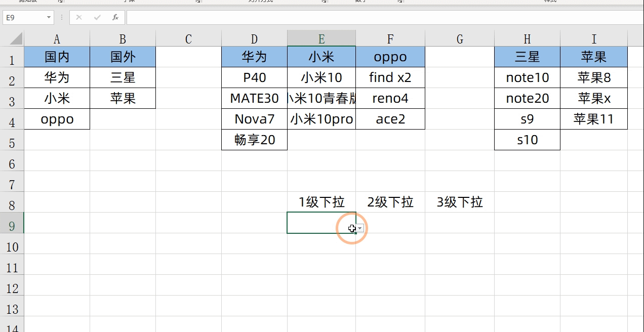644x332 pixels.
Task: Select the s9 cell
Action: click(527, 119)
